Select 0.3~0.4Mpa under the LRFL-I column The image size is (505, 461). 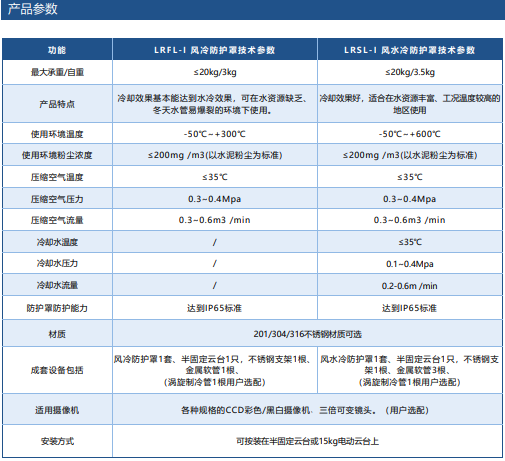[215, 199]
